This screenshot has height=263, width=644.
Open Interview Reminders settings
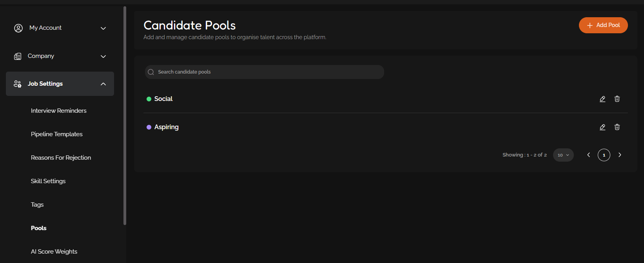tap(59, 111)
